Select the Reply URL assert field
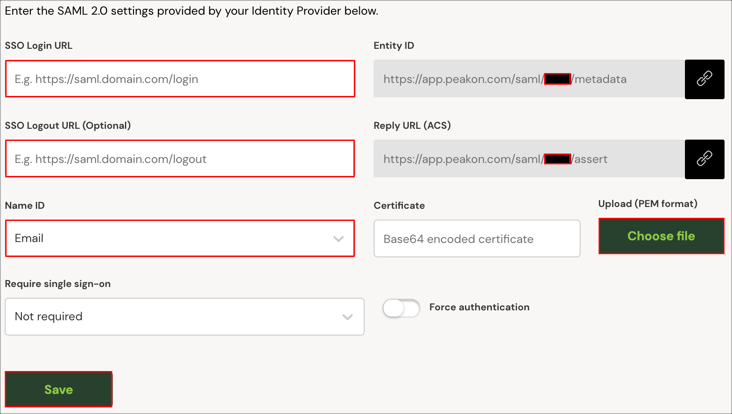Image resolution: width=732 pixels, height=414 pixels. click(x=528, y=159)
